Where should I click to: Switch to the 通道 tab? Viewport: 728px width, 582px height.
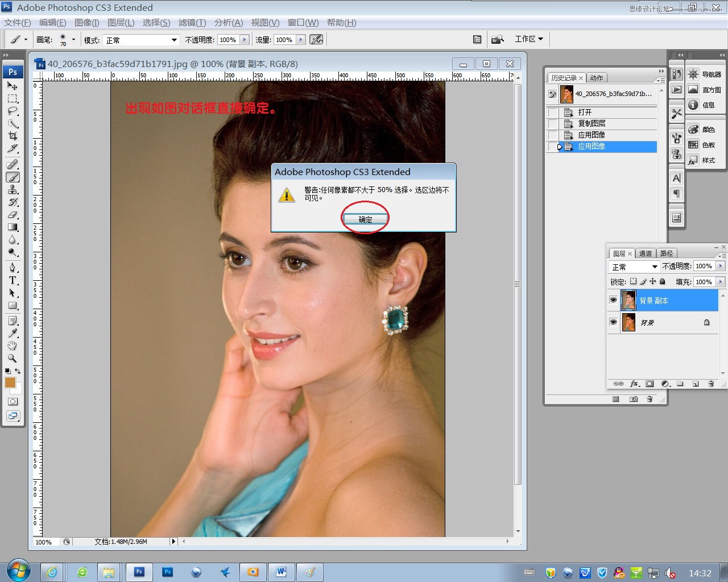pos(645,253)
